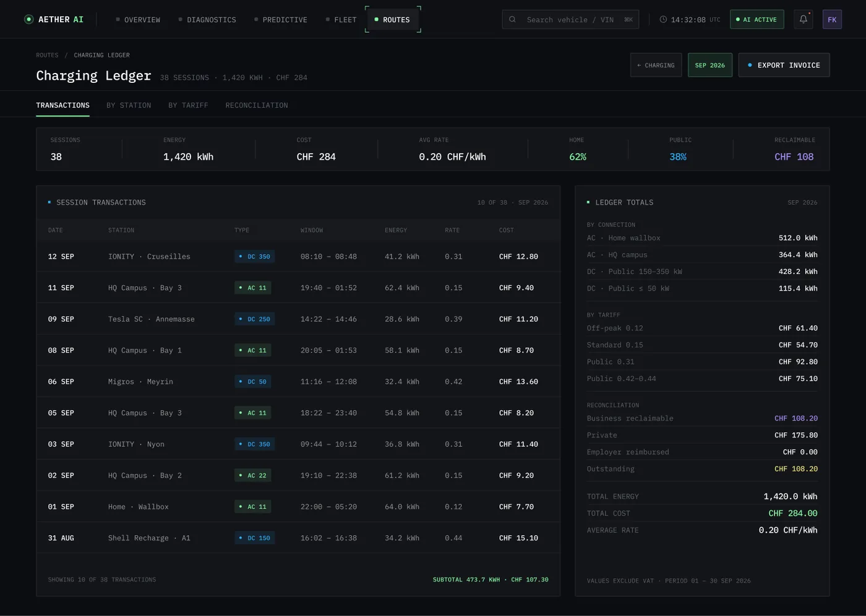Screen dimensions: 866x616
Task: Select the IONITY · Nyon transaction
Action: 298,444
